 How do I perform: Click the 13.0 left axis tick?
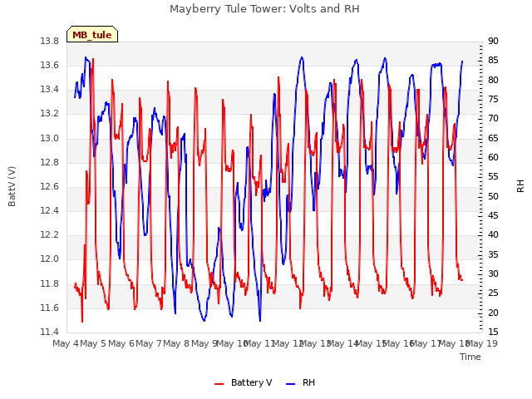(x=50, y=138)
